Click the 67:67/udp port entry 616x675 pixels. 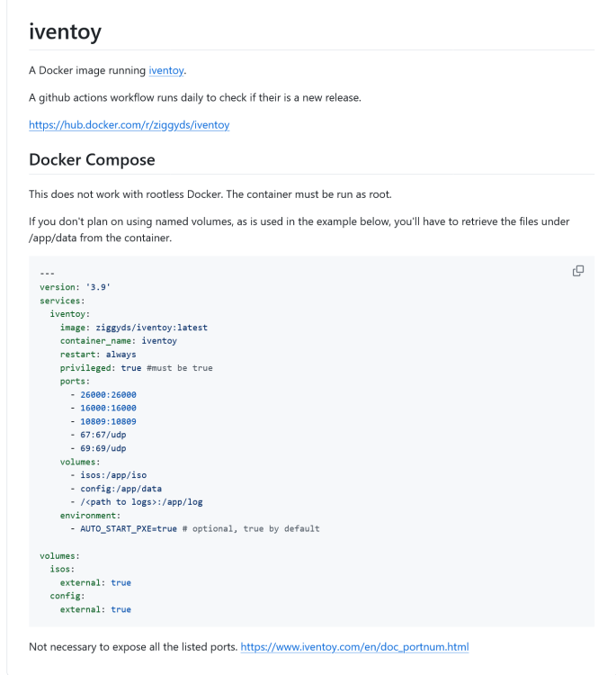(103, 435)
